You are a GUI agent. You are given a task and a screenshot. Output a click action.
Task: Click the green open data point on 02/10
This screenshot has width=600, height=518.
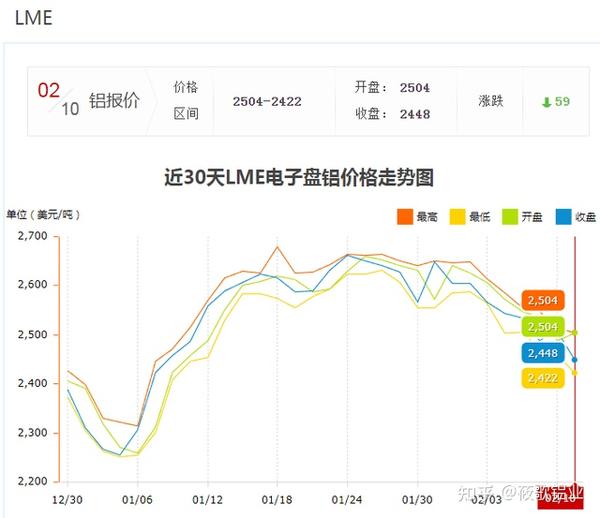[574, 333]
